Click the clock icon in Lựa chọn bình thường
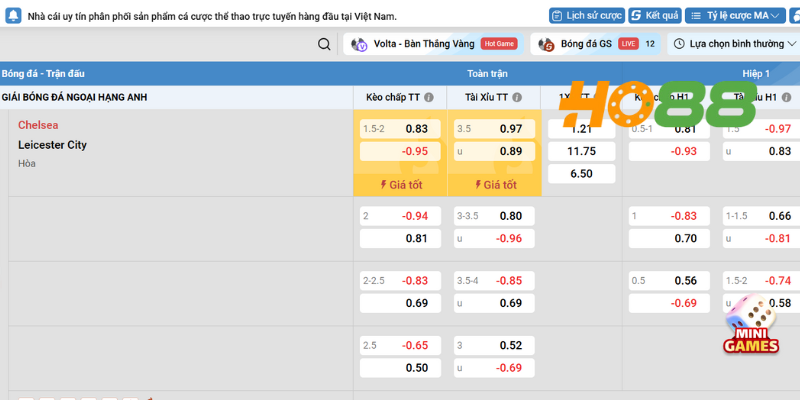The width and height of the screenshot is (800, 400). point(679,44)
